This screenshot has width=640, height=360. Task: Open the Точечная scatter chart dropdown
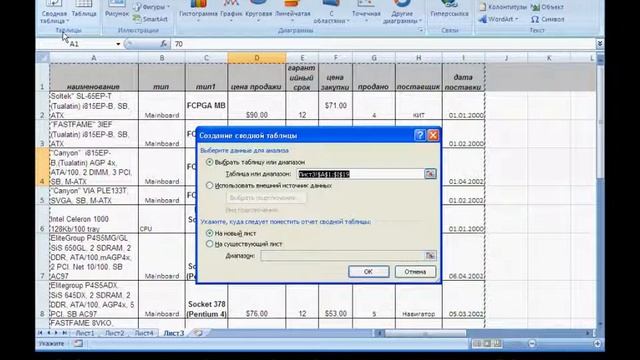click(366, 11)
